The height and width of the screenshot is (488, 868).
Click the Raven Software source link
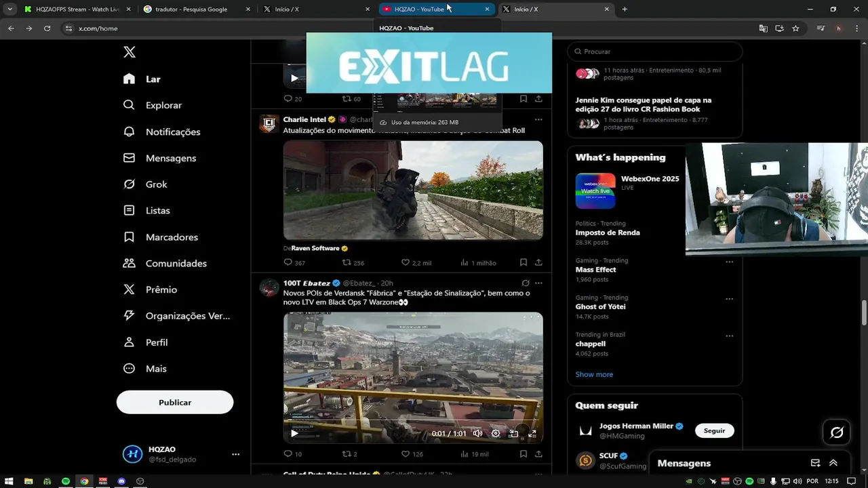point(319,248)
